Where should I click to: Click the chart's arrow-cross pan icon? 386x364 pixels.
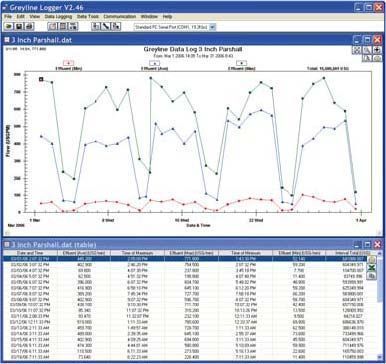[377, 50]
